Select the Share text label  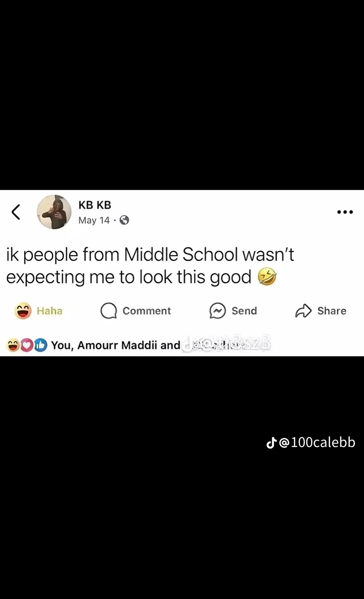point(332,311)
